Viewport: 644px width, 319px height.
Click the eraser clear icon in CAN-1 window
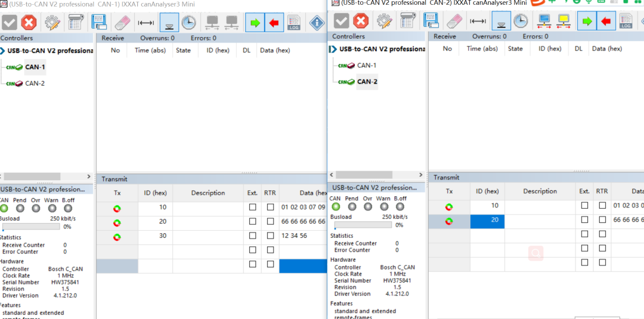(x=122, y=22)
